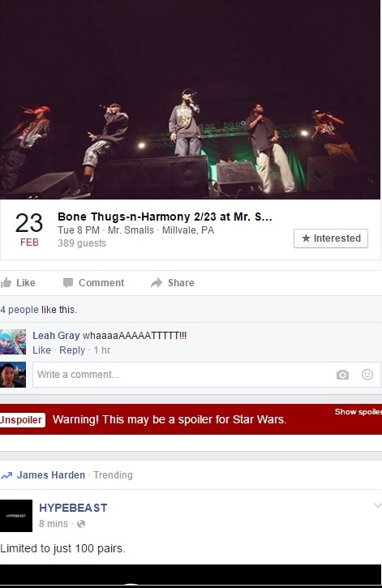Click the globe privacy icon on HYPEBEAST post

81,524
